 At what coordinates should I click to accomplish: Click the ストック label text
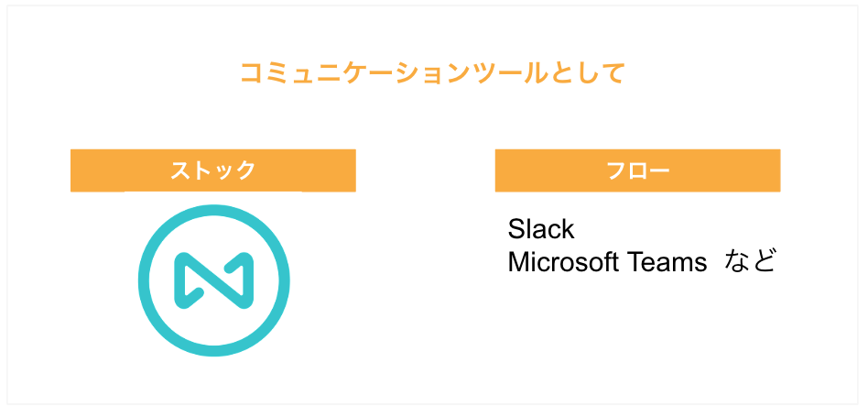pyautogui.click(x=213, y=170)
